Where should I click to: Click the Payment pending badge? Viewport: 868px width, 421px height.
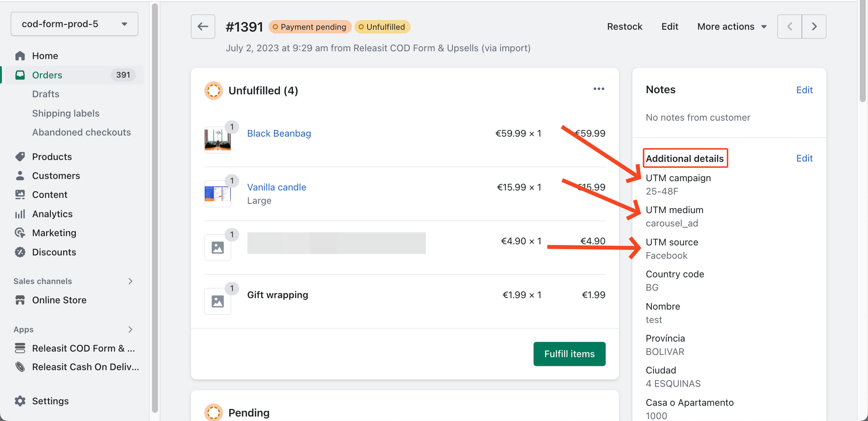pyautogui.click(x=310, y=27)
